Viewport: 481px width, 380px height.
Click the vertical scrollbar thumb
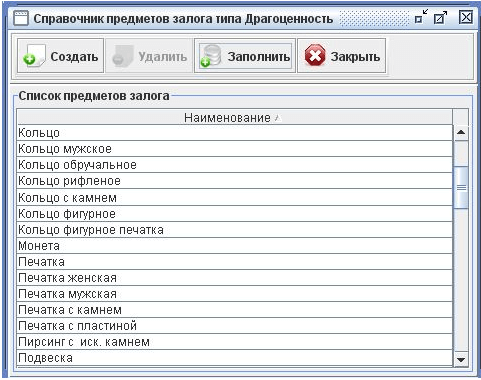pyautogui.click(x=461, y=188)
